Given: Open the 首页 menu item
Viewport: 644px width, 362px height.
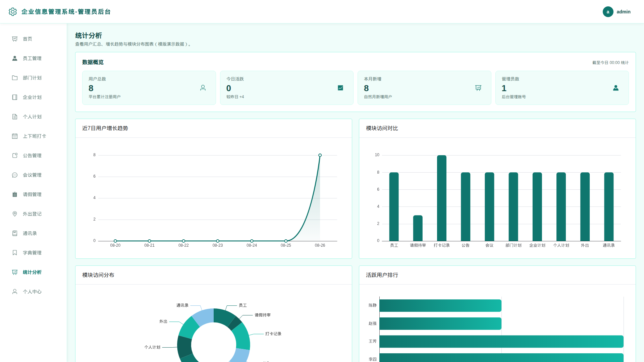Looking at the screenshot, I should pyautogui.click(x=34, y=39).
